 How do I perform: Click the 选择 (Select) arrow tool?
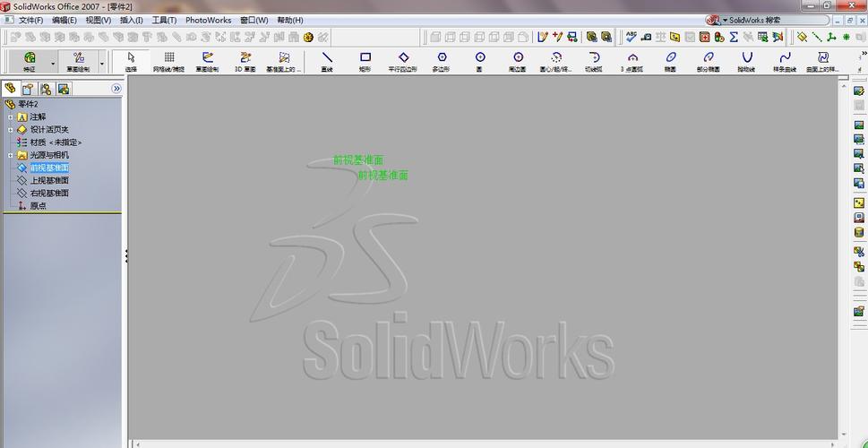pos(131,61)
